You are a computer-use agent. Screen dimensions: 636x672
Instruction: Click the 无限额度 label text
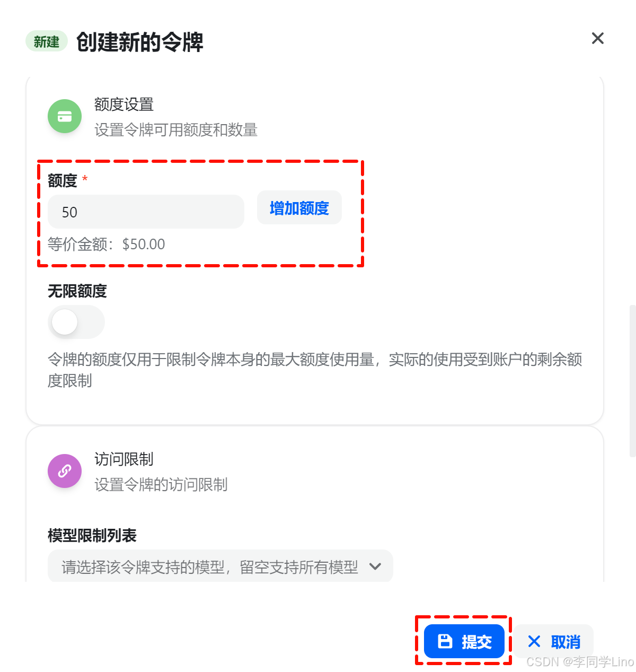[77, 291]
